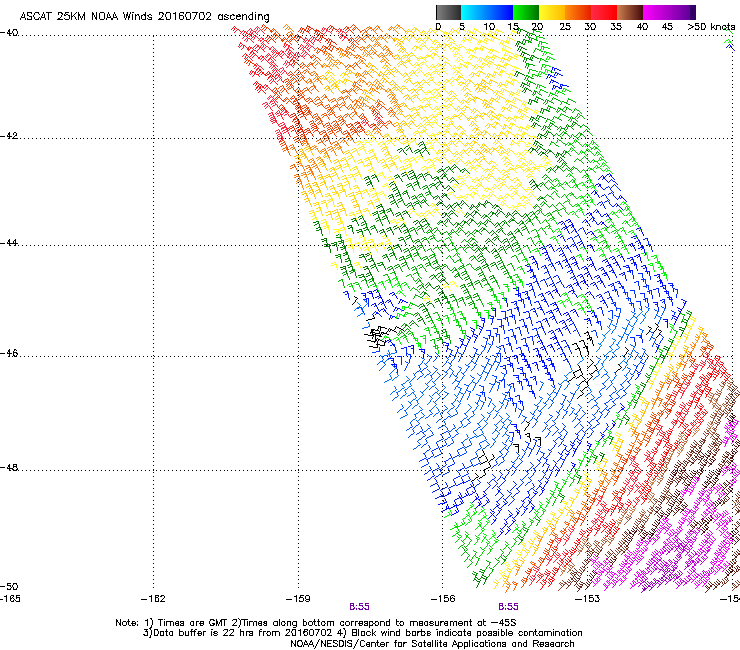
Task: Click the note about 22 hr data buffer
Action: click(362, 633)
